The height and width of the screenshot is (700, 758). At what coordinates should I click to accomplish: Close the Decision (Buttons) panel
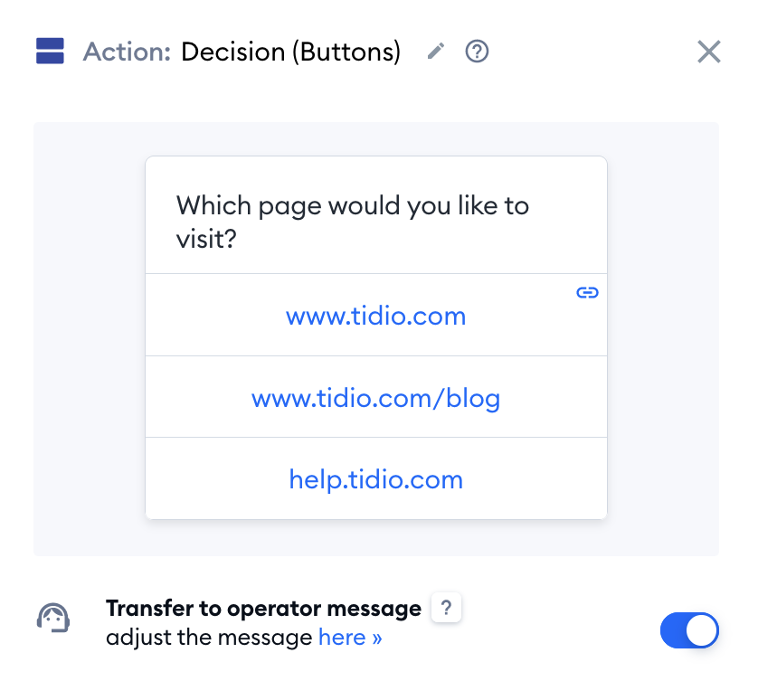pos(708,52)
